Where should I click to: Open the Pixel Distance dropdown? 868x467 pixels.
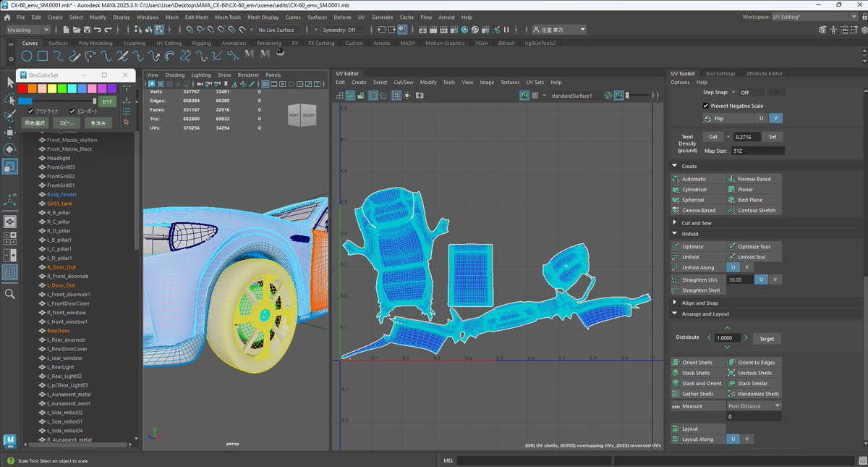754,406
